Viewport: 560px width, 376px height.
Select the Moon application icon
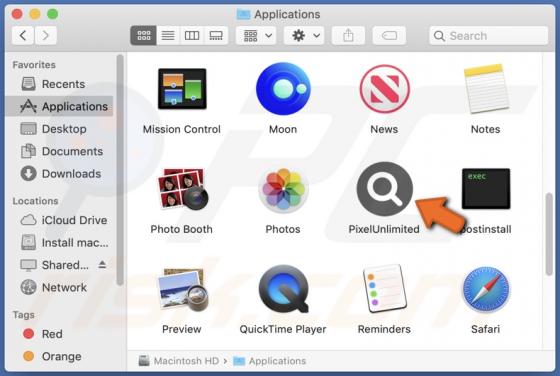click(283, 89)
